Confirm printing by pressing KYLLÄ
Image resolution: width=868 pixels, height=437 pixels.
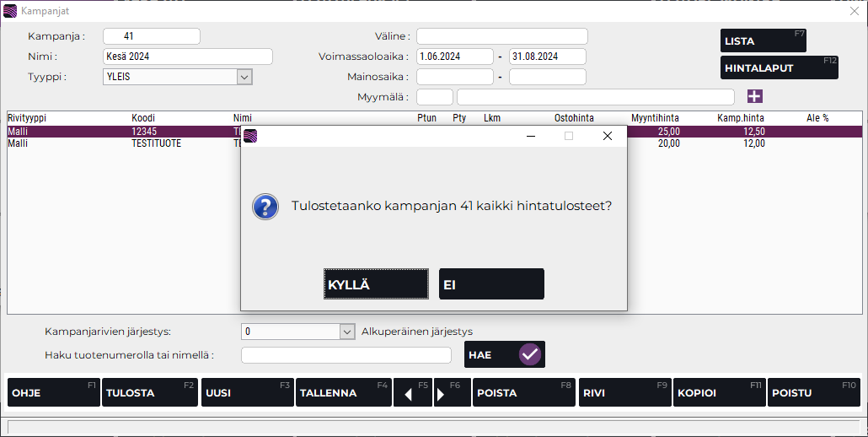376,284
